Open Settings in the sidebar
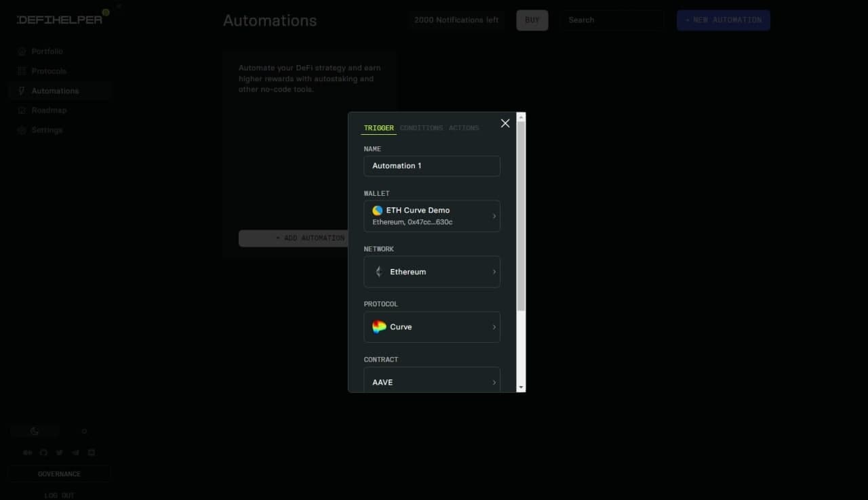 click(x=60, y=130)
